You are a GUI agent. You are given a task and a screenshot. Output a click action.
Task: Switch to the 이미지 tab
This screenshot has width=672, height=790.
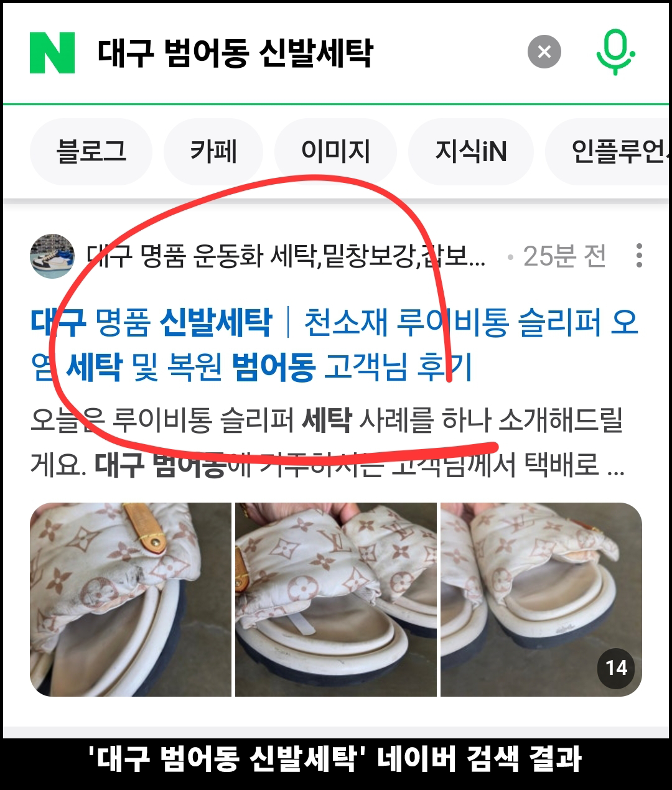[x=336, y=151]
